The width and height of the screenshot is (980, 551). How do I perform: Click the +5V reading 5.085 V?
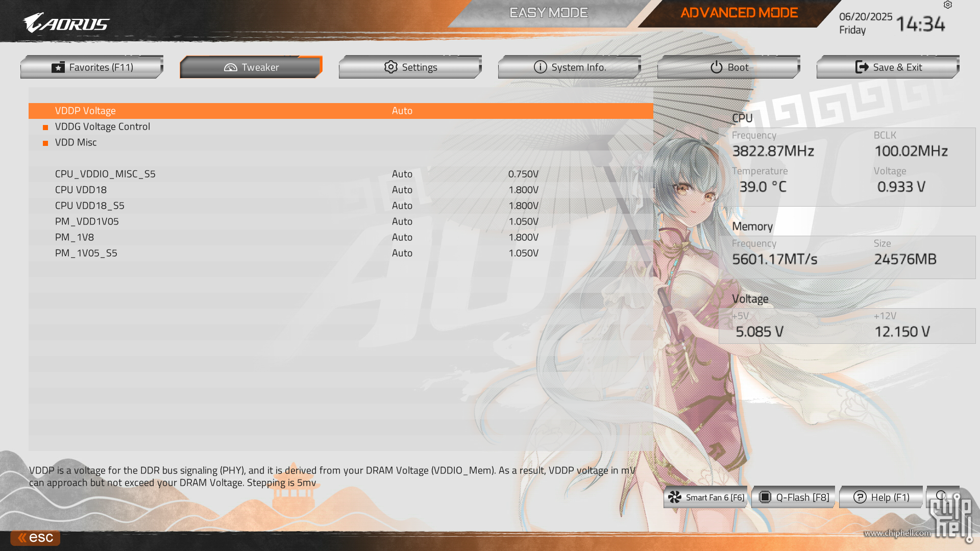pyautogui.click(x=759, y=332)
